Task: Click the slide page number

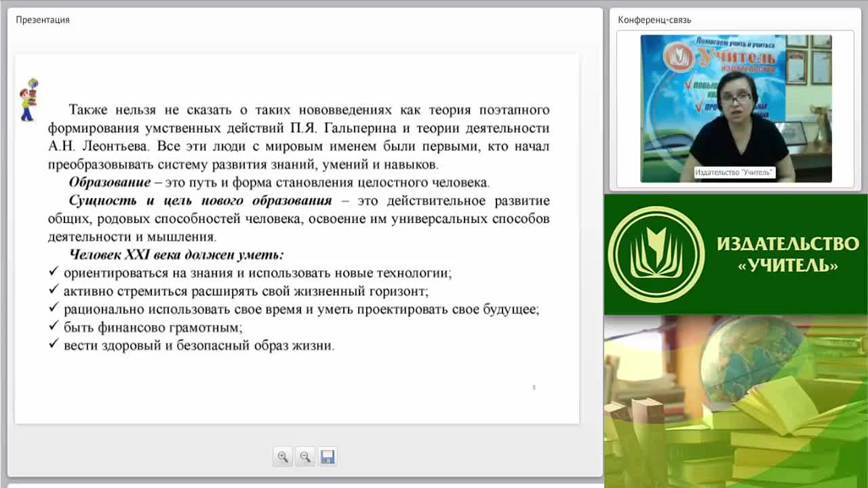Action: 534,388
